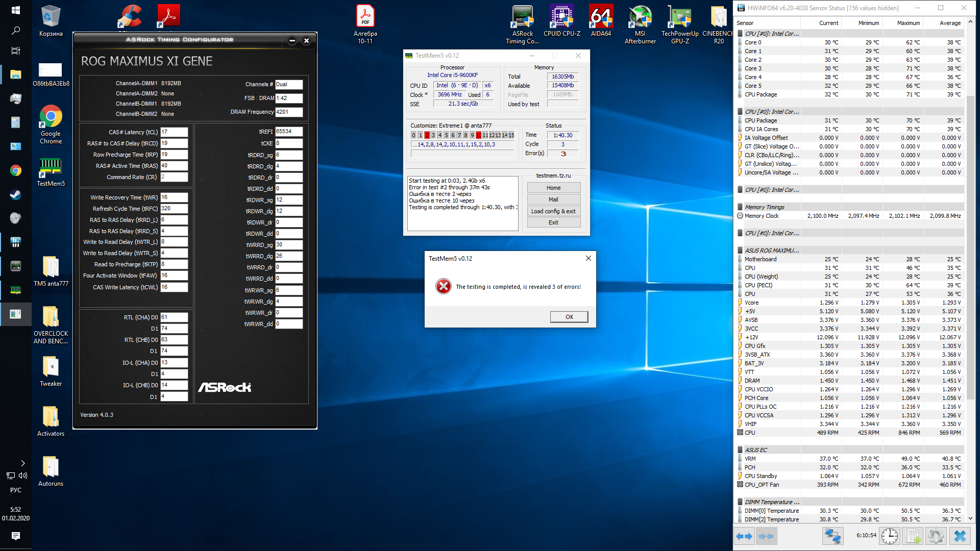980x551 pixels.
Task: Click the tREFI value field
Action: pos(289,132)
